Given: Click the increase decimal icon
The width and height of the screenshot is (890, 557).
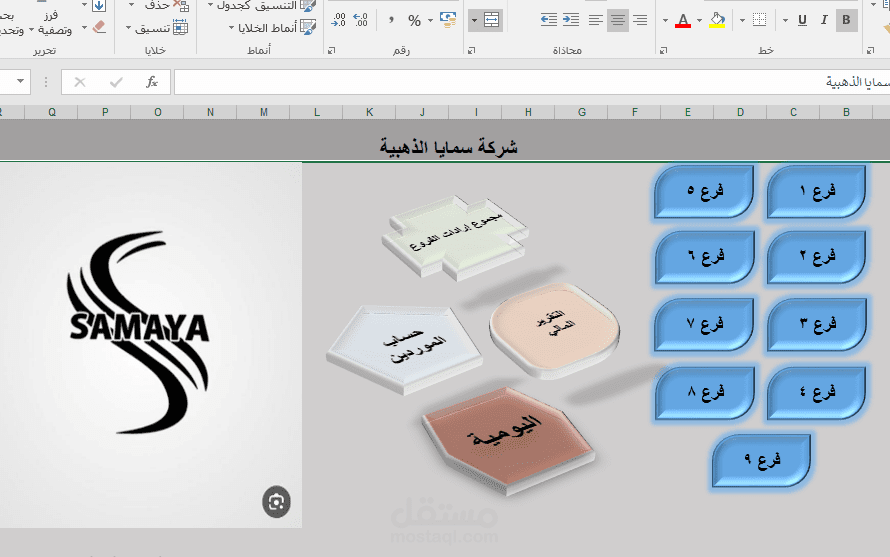Looking at the screenshot, I should pyautogui.click(x=360, y=20).
